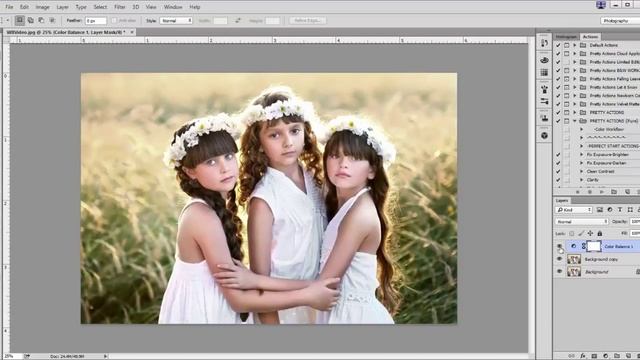Select the New selection mode icon
640x360 pixels.
pos(19,20)
